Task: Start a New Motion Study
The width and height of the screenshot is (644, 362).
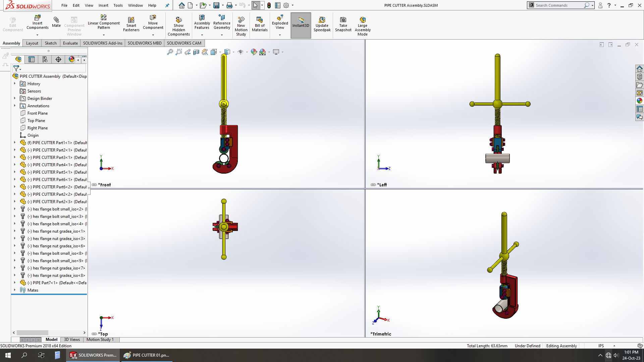Action: point(241,26)
